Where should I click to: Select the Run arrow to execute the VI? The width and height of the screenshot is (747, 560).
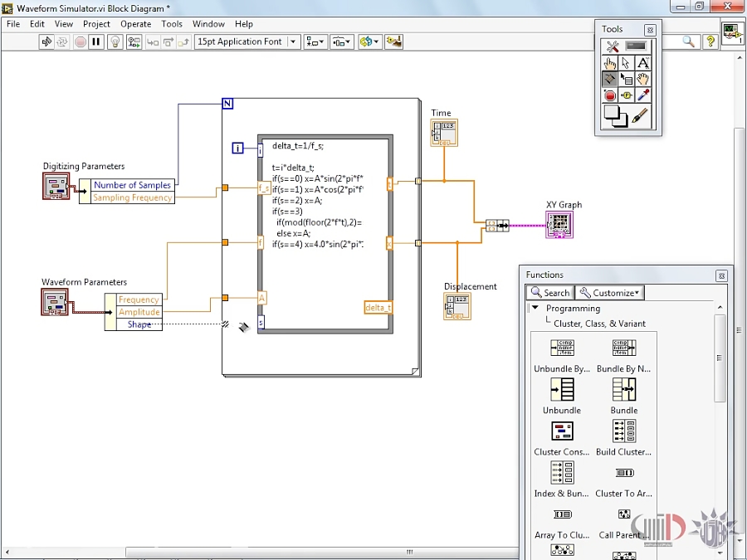pos(46,41)
